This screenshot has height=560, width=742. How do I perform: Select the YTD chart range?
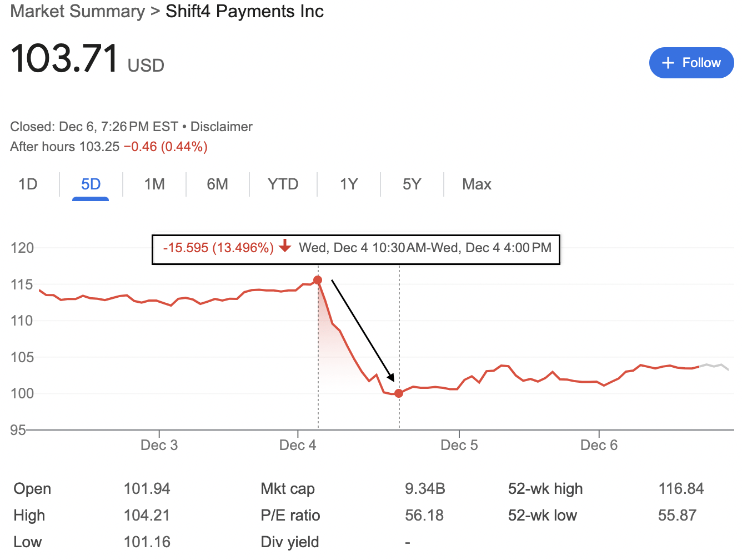point(283,184)
